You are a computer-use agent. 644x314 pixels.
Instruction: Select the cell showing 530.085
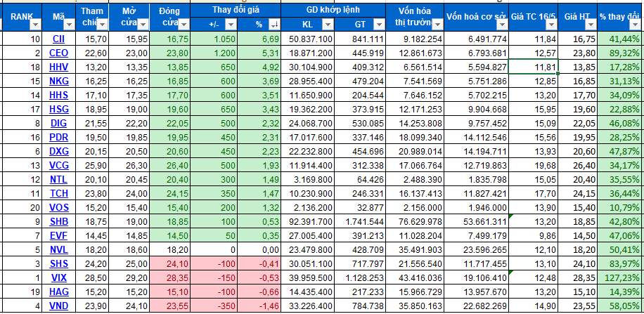tap(359, 123)
